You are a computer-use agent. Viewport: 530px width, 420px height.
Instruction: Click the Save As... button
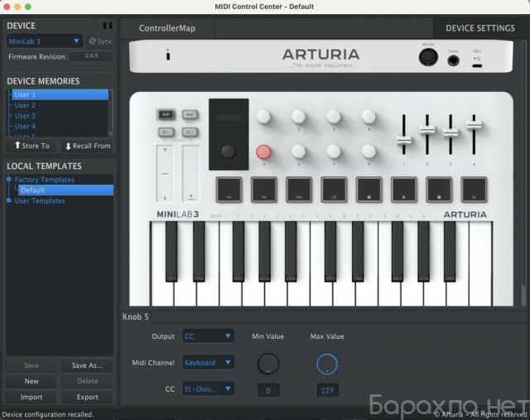pos(87,365)
